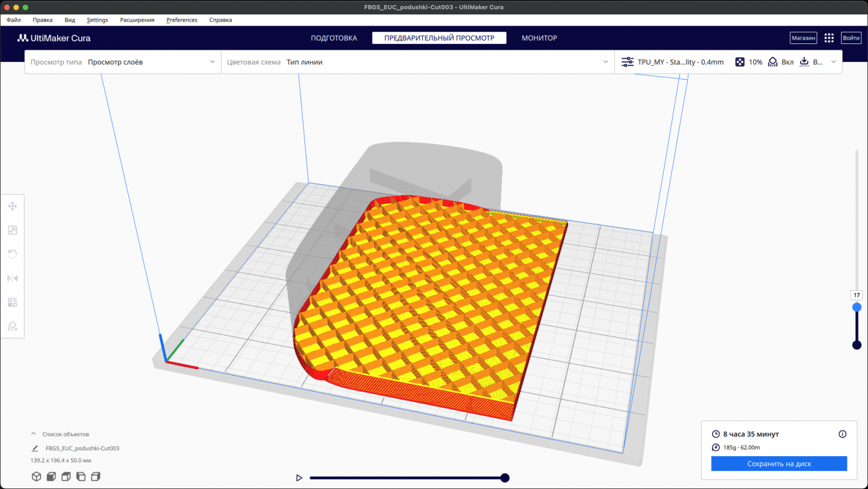Switch to ПРЕДВАРИТЕЛЬНЫЙ ПРОСМОТР stage
Screen dimensions: 868x489
coord(439,38)
